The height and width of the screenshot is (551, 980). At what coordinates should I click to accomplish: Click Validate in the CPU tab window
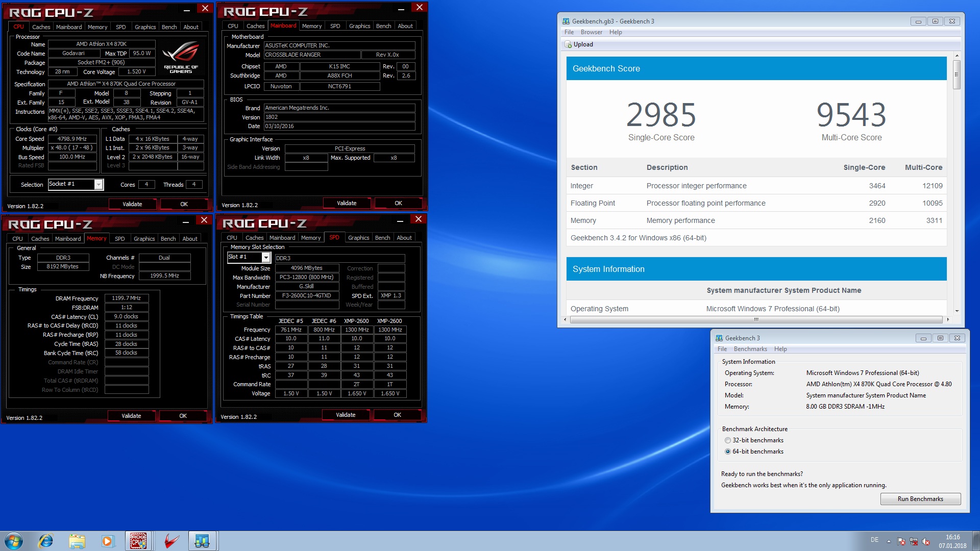[132, 204]
